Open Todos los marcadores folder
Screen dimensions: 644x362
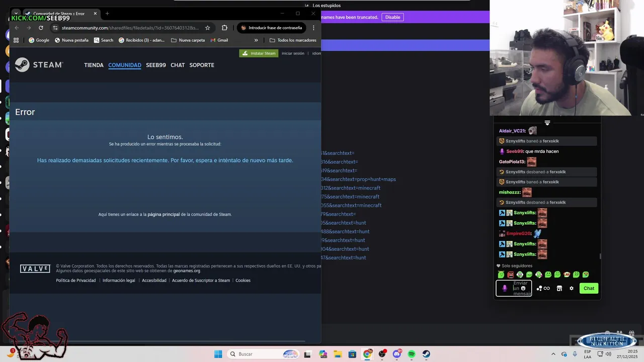[x=293, y=40]
